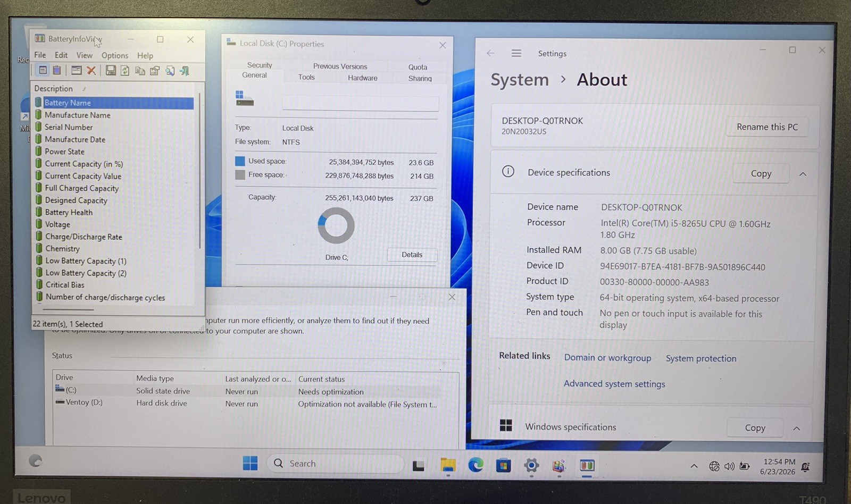Click the window-shaped Properties toolbar icon in BatteryInfoView
Viewport: 851px width, 504px height.
pos(77,70)
